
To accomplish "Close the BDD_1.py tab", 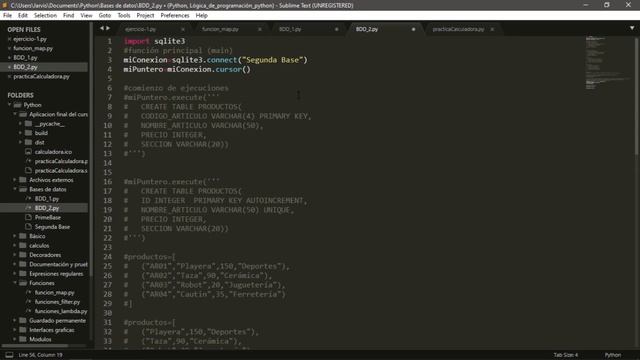I will pyautogui.click(x=336, y=29).
